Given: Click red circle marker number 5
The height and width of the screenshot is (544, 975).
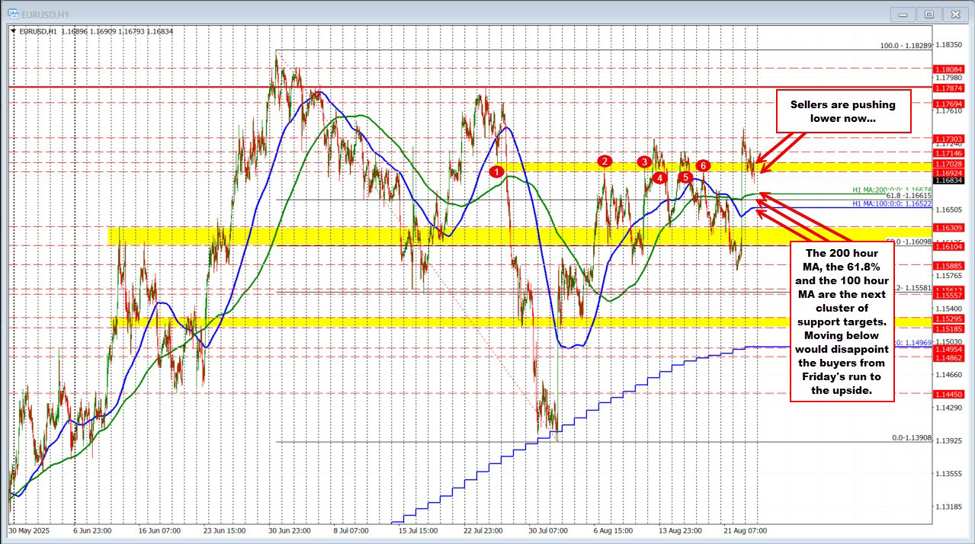Looking at the screenshot, I should coord(685,177).
